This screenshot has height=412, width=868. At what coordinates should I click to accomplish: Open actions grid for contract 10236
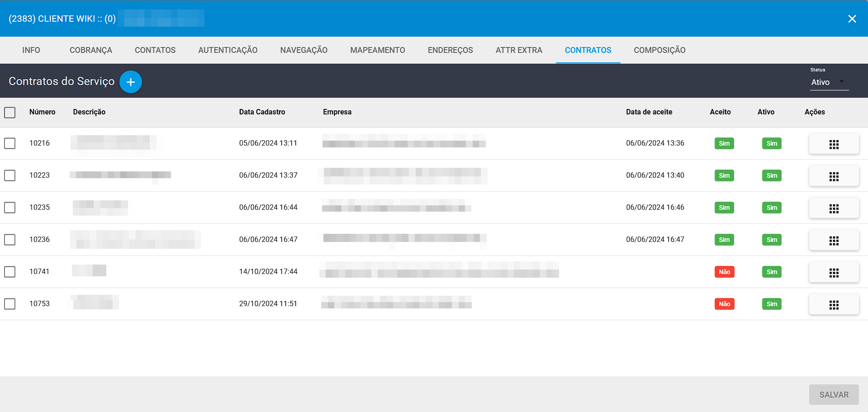(834, 240)
